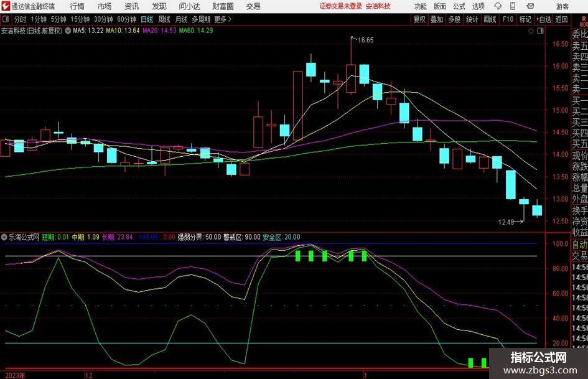Click the diamond icon above the chart
Viewport: 588px width, 379px height.
[x=531, y=30]
